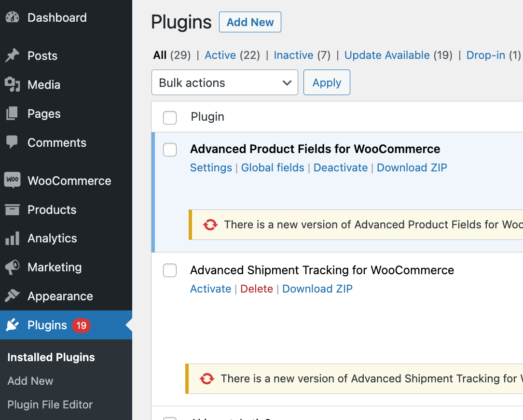Click the Apply button
Image resolution: width=523 pixels, height=420 pixels.
(x=327, y=83)
